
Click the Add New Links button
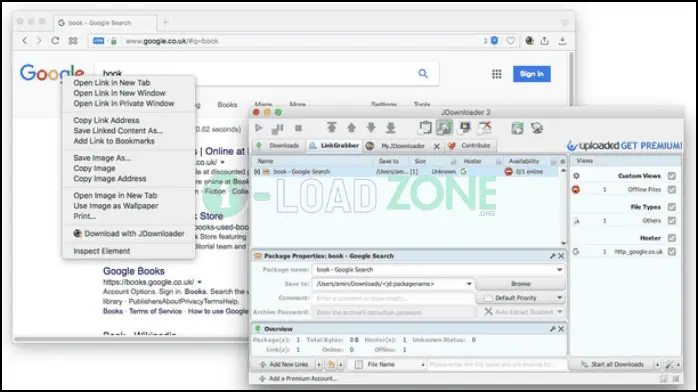click(285, 364)
